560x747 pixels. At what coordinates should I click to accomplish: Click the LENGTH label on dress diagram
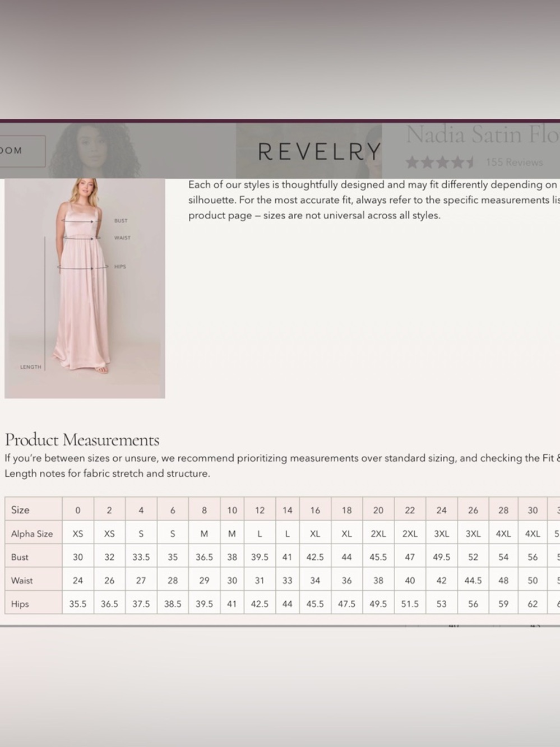click(31, 367)
